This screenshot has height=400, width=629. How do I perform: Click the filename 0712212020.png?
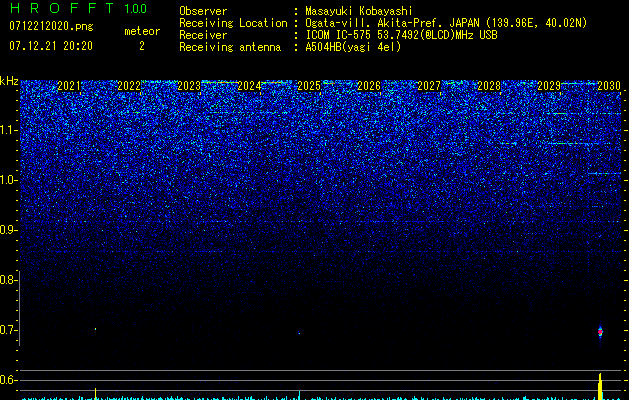pos(51,26)
